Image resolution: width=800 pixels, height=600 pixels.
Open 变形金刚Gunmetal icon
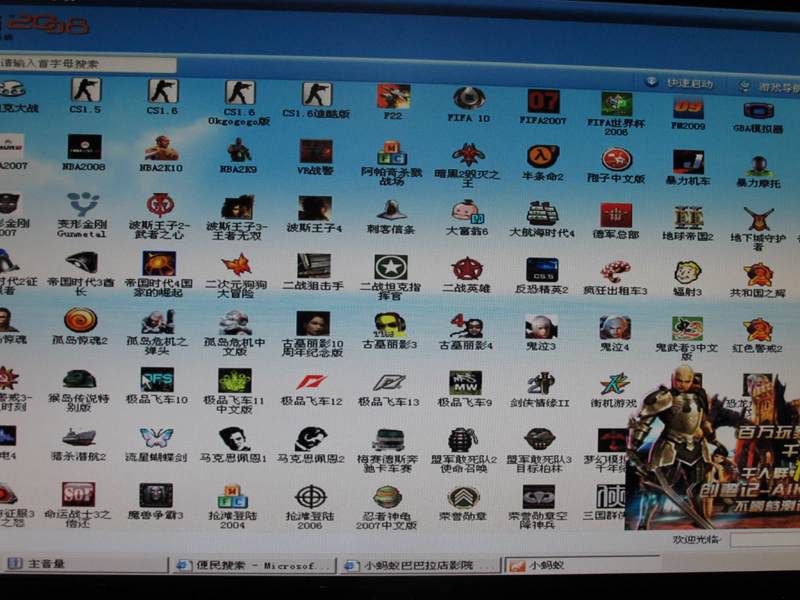83,204
